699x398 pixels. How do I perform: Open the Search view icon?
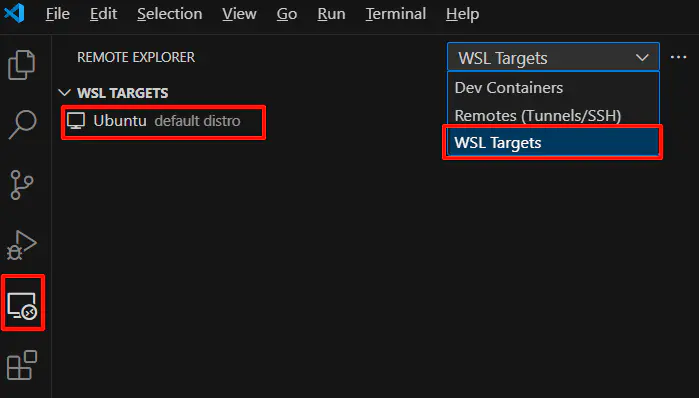22,124
